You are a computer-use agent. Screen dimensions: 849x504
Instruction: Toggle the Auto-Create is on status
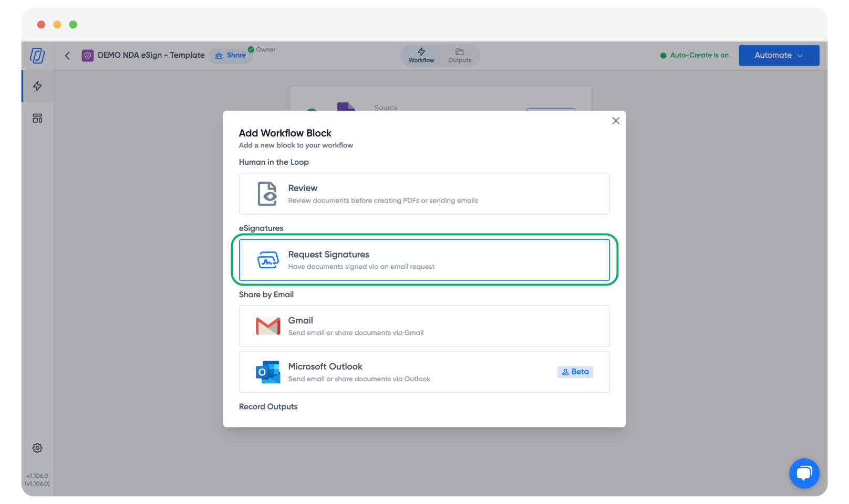pyautogui.click(x=694, y=55)
